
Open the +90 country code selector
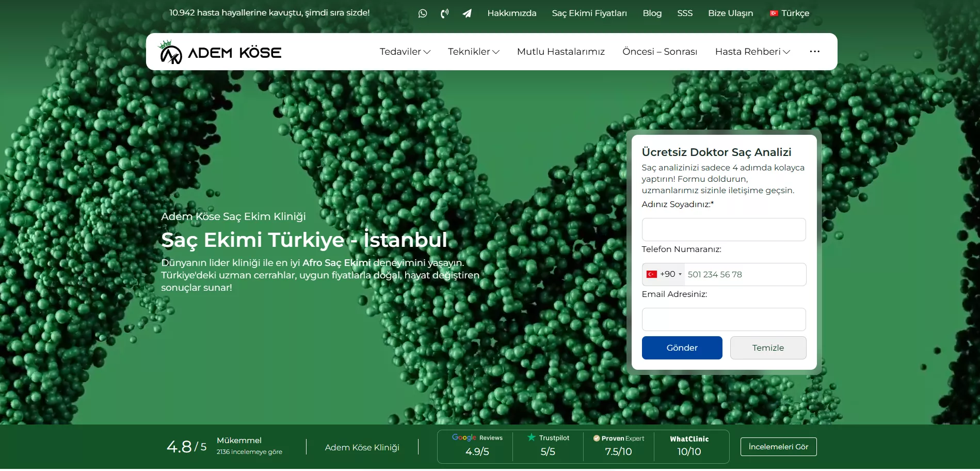(x=664, y=274)
